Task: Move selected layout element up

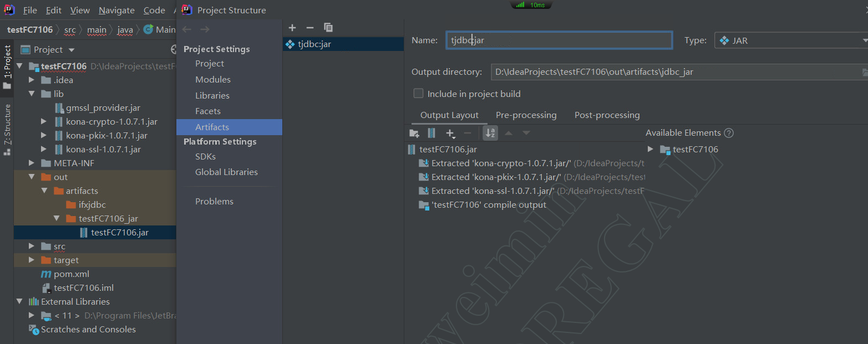Action: click(x=509, y=133)
